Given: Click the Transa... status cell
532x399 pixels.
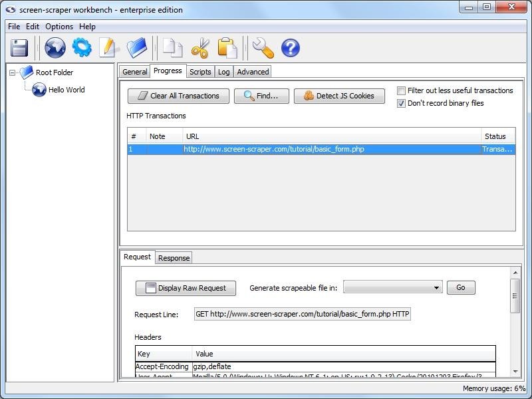Looking at the screenshot, I should point(498,149).
